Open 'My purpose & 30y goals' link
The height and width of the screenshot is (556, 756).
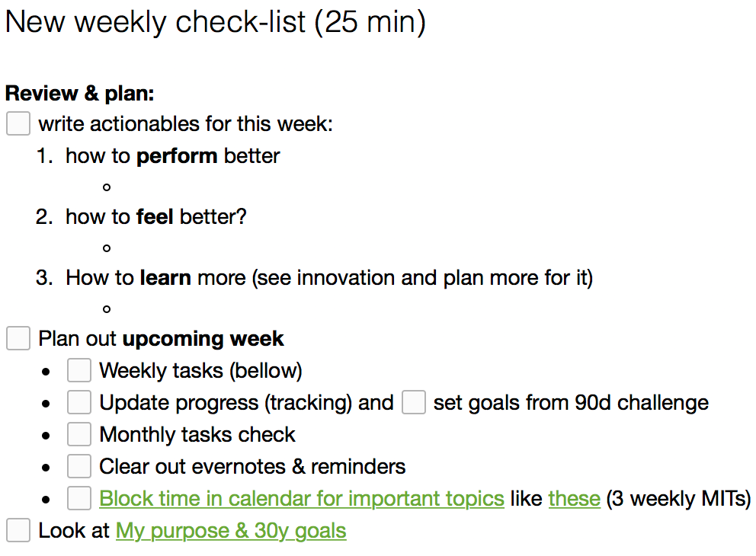pyautogui.click(x=231, y=531)
